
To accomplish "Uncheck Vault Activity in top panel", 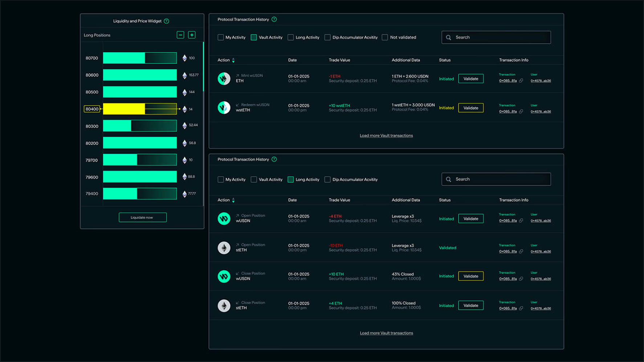I will (x=254, y=37).
